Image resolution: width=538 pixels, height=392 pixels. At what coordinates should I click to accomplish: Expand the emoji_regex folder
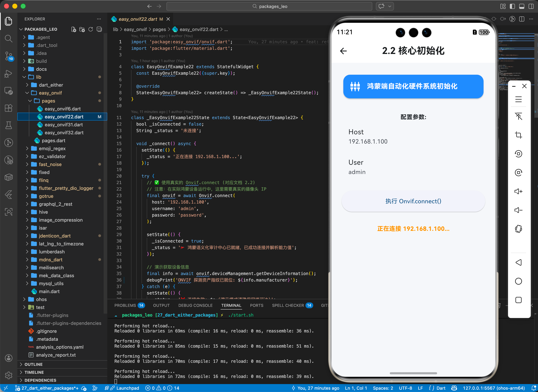[x=52, y=149]
